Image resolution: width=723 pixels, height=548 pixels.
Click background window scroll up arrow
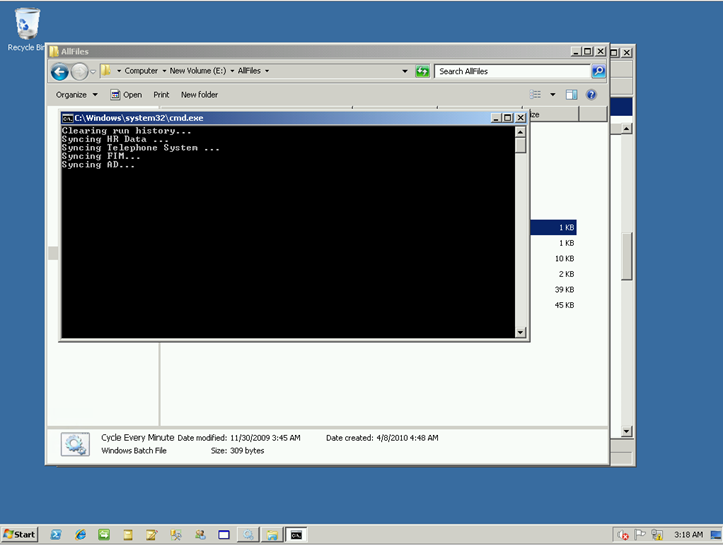626,129
